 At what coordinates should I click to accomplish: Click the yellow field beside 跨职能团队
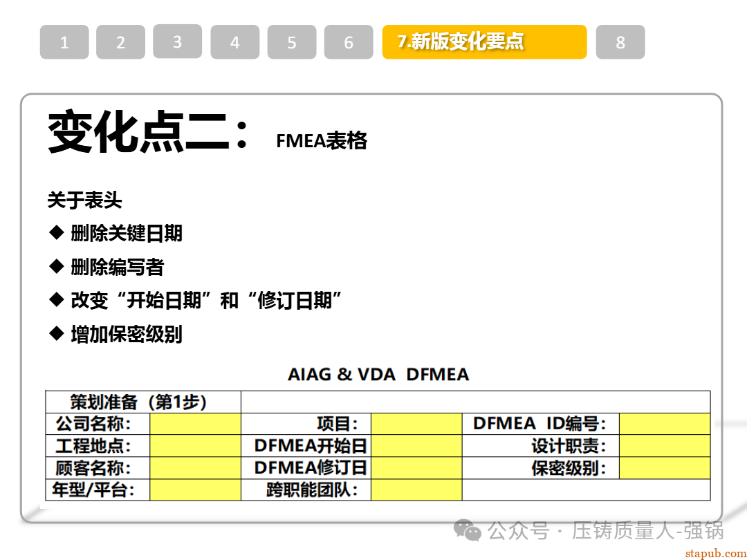[x=416, y=489]
